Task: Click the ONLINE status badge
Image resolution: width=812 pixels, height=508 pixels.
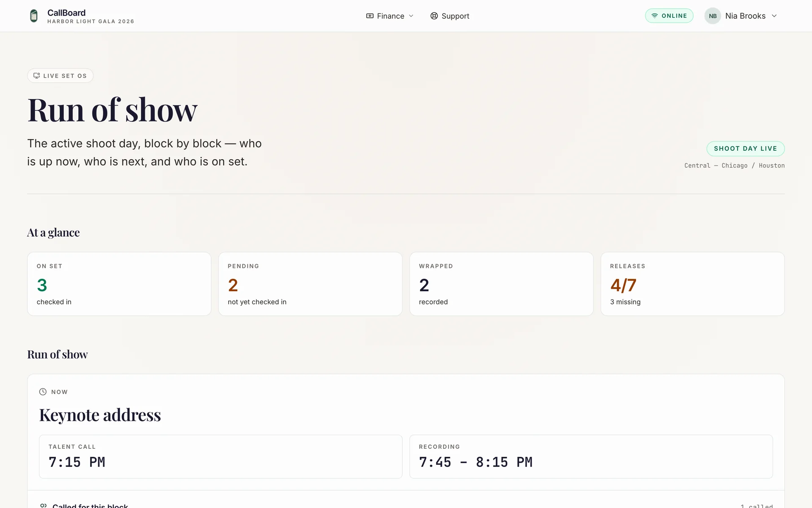Action: tap(669, 16)
